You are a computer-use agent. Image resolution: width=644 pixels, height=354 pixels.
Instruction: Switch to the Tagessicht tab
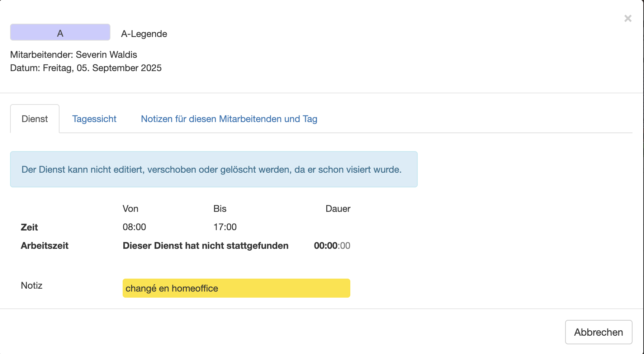tap(94, 119)
